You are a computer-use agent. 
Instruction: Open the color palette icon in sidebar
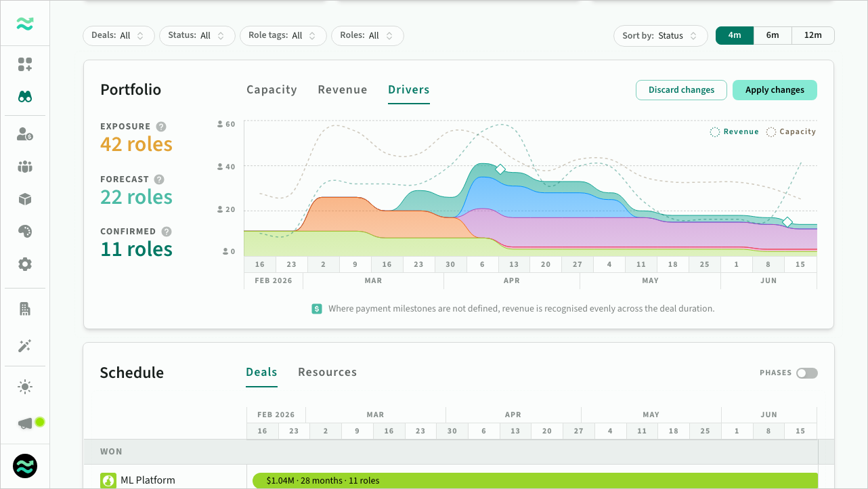[x=25, y=232]
